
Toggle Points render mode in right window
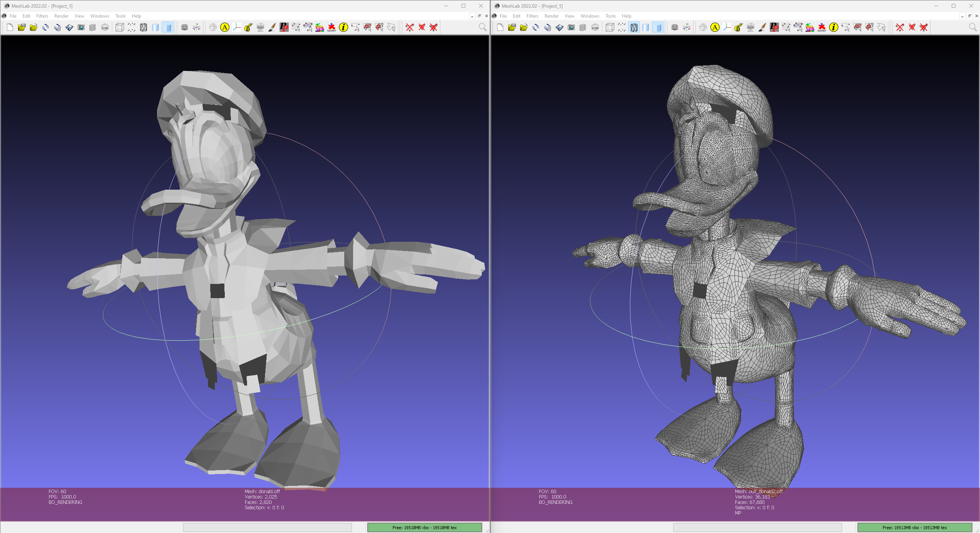(622, 27)
